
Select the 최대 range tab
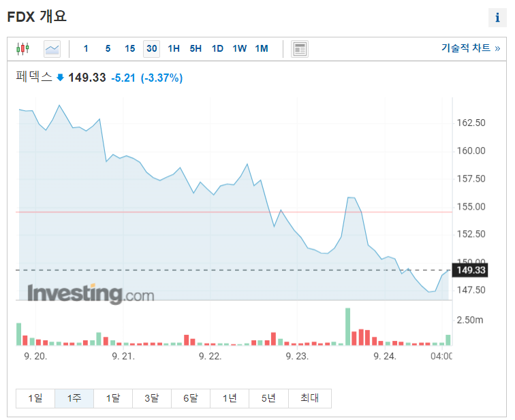(x=310, y=398)
